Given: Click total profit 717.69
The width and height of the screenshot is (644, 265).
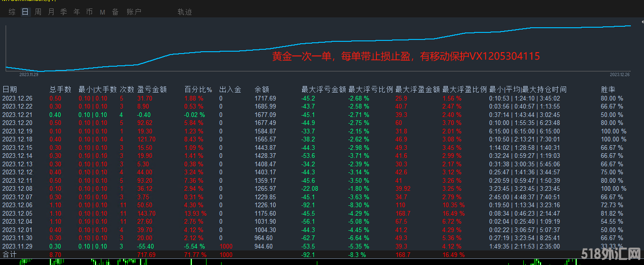Looking at the screenshot, I should (x=146, y=255).
